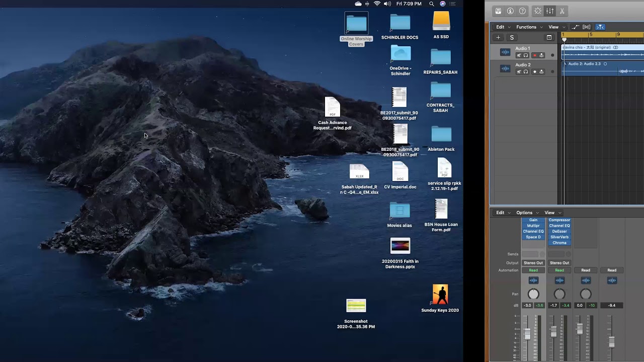Mute the Audio 2 track
The image size is (644, 362).
[x=519, y=72]
